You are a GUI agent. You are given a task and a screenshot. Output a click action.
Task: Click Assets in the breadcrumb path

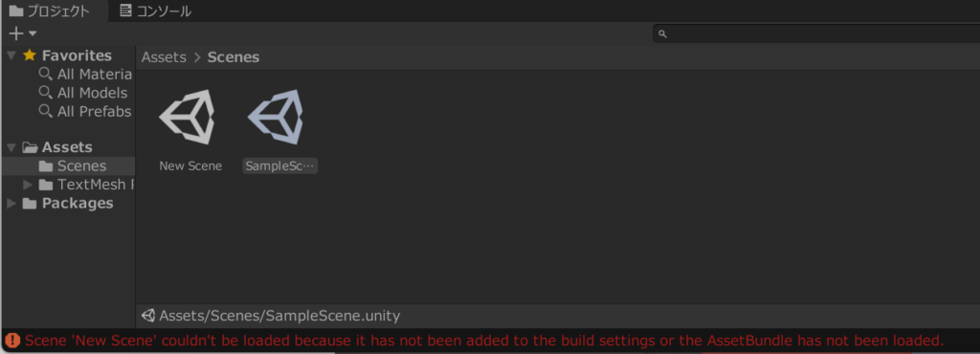[x=164, y=57]
